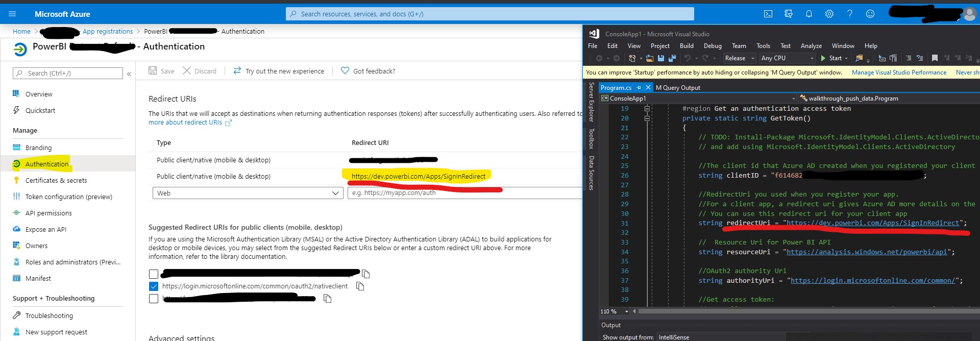Viewport: 980px width, 341px height.
Task: Click Try out the new experience
Action: tap(279, 71)
